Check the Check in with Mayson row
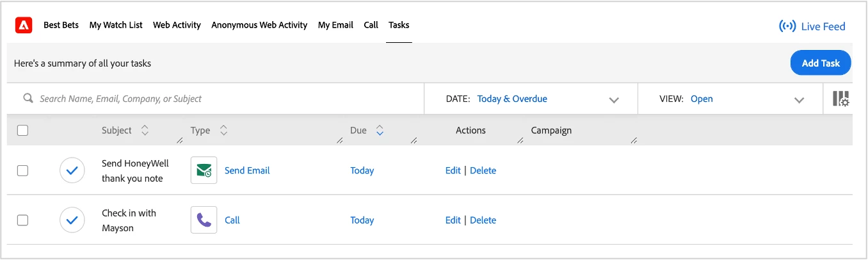Image resolution: width=868 pixels, height=260 pixels. pos(22,220)
